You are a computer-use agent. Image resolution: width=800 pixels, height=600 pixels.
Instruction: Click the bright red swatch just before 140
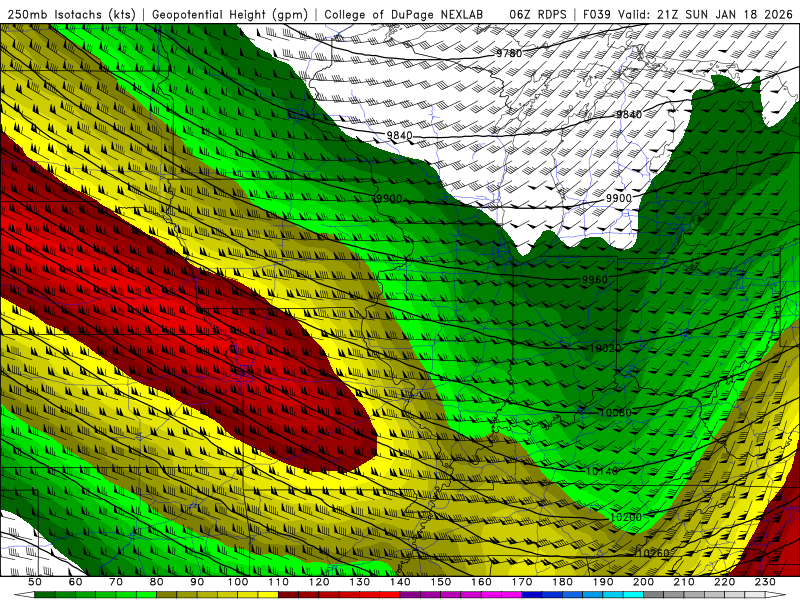click(x=390, y=595)
